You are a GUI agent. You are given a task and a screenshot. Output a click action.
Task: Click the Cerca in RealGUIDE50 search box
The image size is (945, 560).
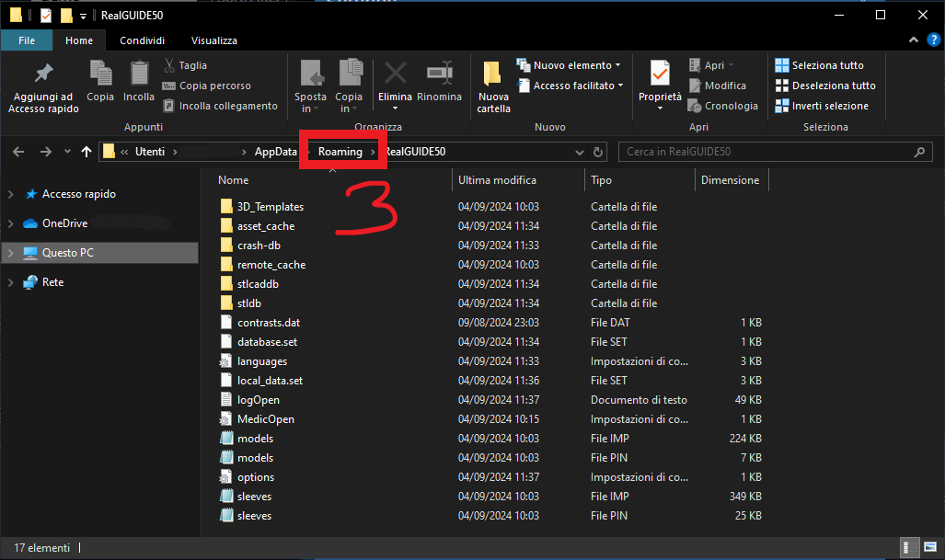click(773, 152)
